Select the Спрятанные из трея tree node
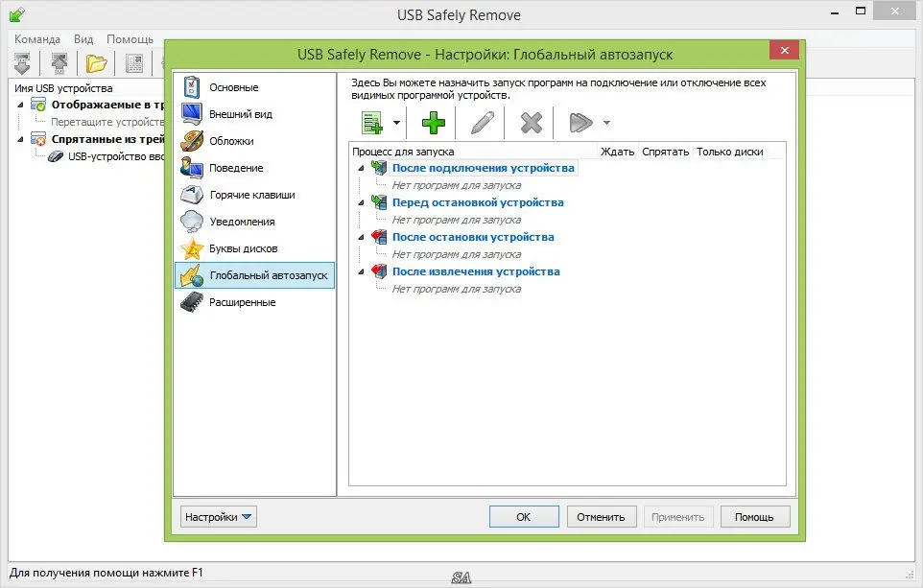This screenshot has width=923, height=588. point(107,139)
